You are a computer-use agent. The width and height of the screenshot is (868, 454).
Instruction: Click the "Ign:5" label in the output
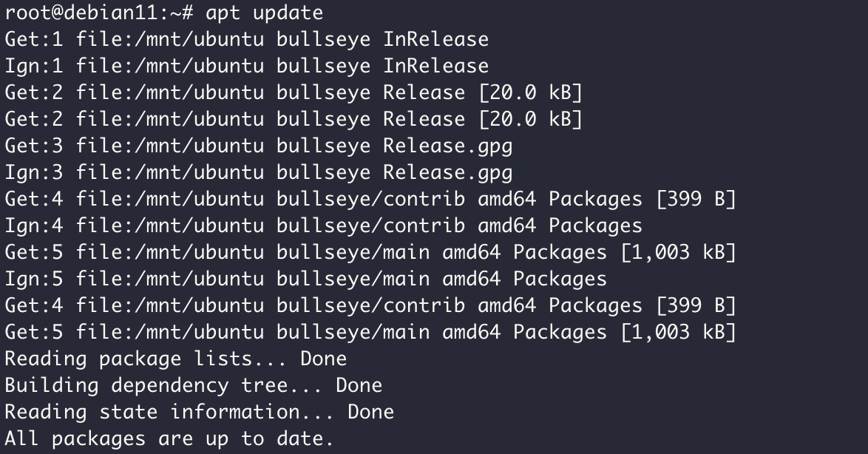click(34, 279)
